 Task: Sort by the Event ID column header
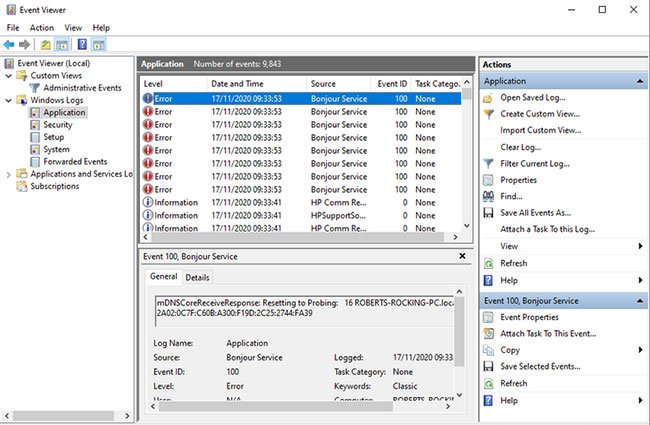(390, 84)
